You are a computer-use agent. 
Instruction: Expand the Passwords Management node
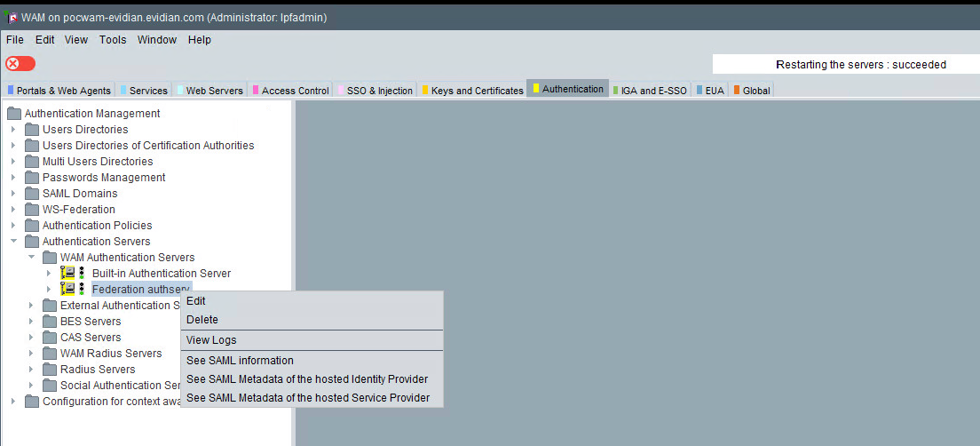(x=13, y=178)
